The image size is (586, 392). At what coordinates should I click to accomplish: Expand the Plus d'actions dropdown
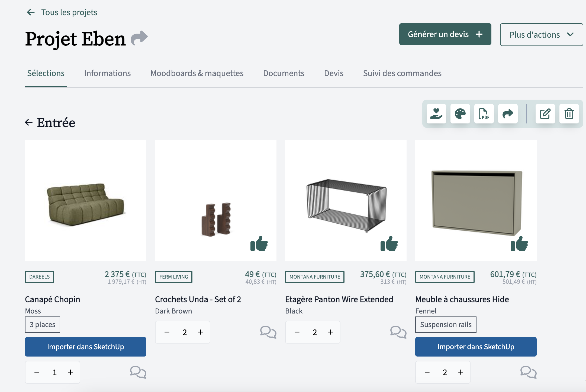point(541,34)
